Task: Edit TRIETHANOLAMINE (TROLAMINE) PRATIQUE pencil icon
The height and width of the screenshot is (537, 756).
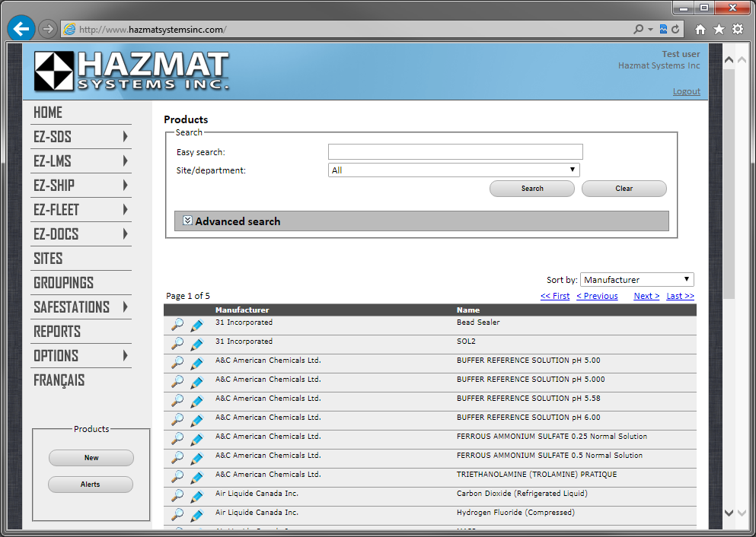Action: point(196,478)
